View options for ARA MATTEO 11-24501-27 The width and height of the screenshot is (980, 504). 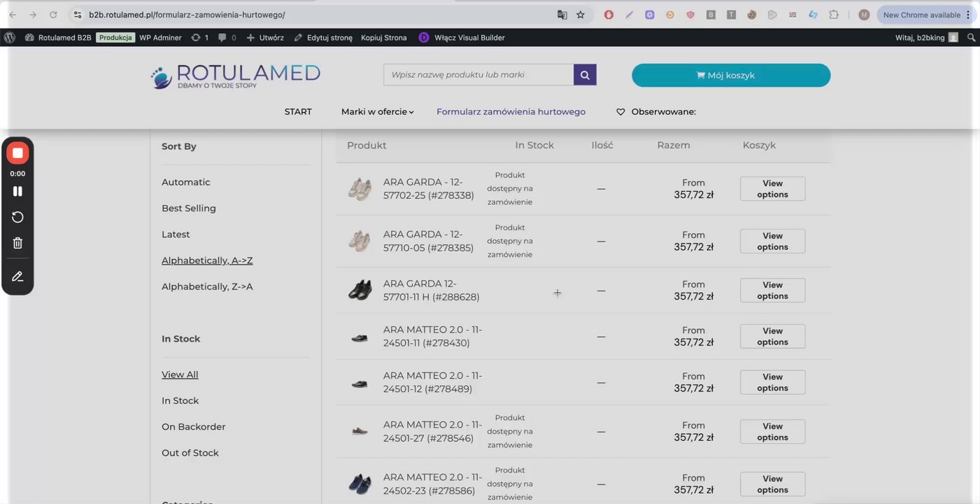point(772,432)
